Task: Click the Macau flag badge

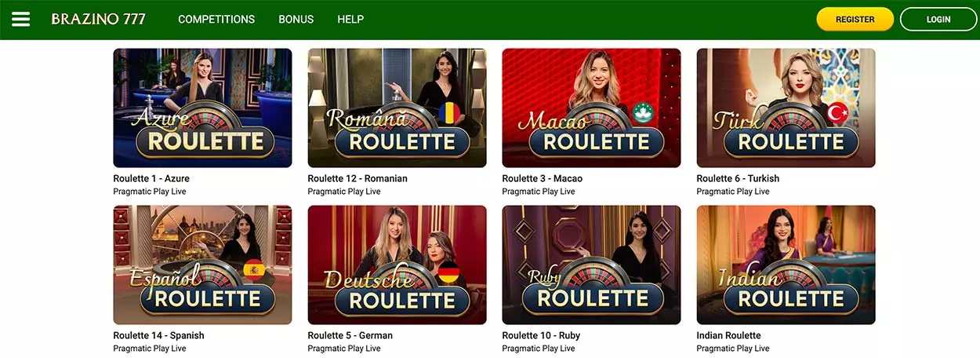Action: 643,114
